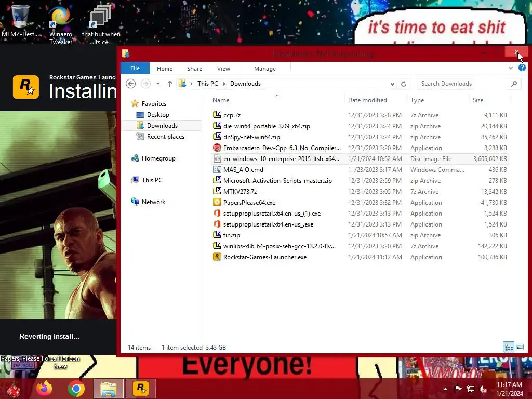Viewport: 532px width, 399px height.
Task: Click This PC in the address breadcrumb
Action: point(208,84)
